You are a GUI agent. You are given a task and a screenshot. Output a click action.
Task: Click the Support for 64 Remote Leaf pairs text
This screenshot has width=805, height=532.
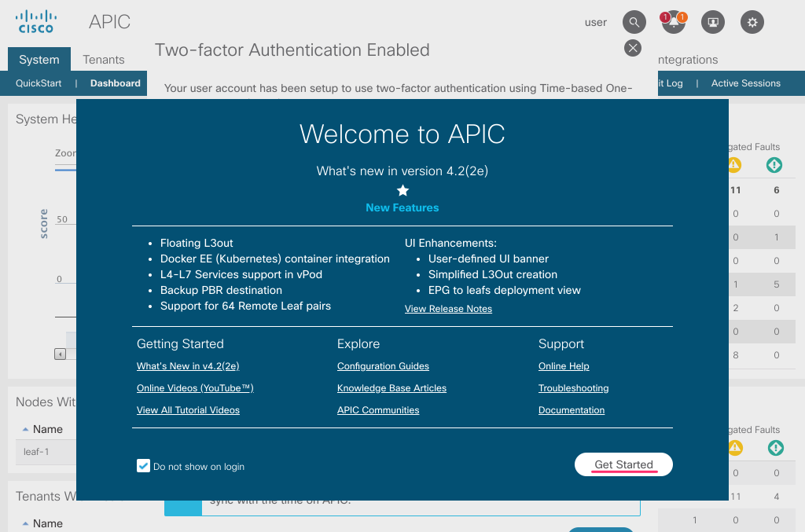pos(245,306)
